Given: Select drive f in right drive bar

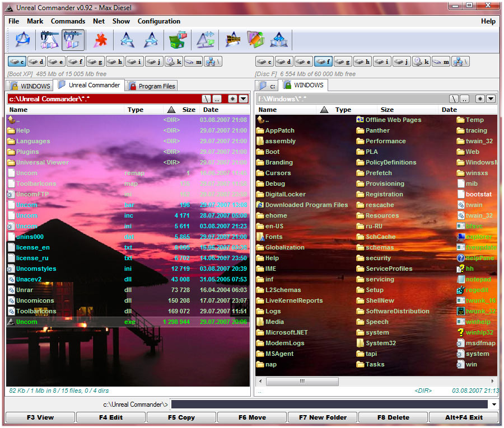Looking at the screenshot, I should pos(323,62).
